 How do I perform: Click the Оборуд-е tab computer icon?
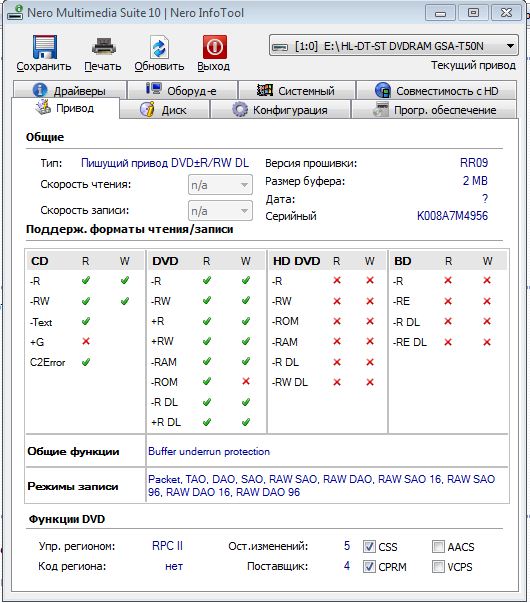pos(153,89)
